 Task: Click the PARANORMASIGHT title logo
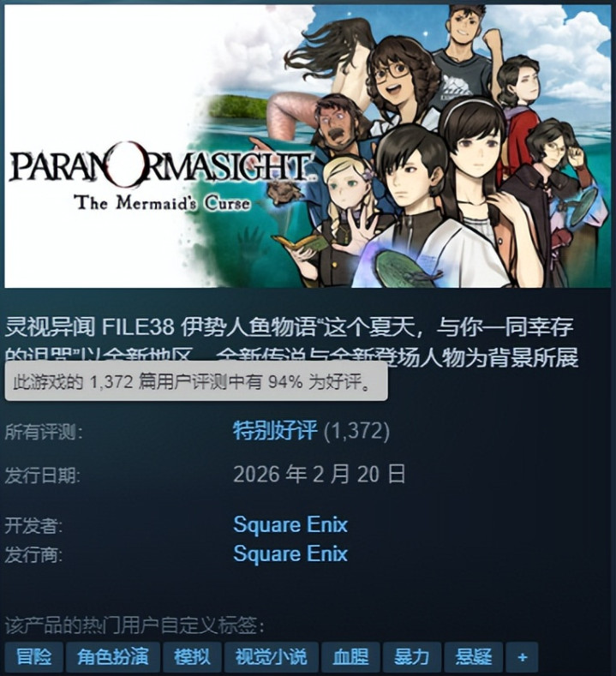159,167
